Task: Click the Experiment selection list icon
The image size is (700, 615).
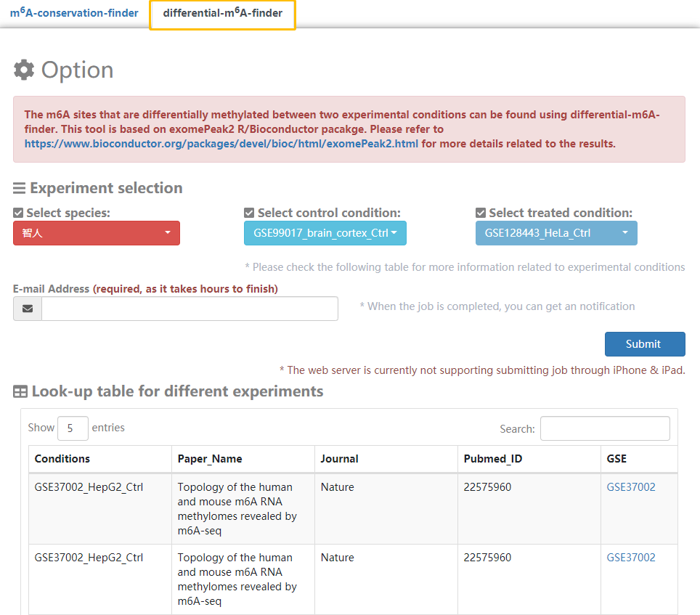Action: coord(19,188)
